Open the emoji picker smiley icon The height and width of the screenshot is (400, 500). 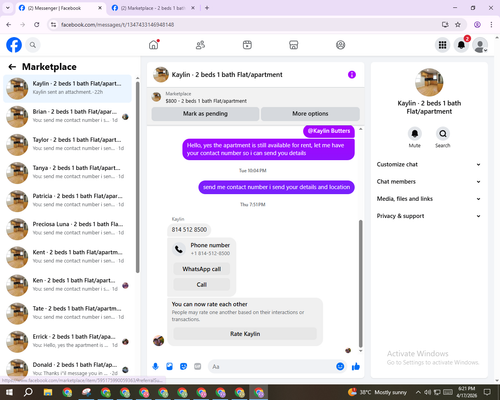(340, 367)
